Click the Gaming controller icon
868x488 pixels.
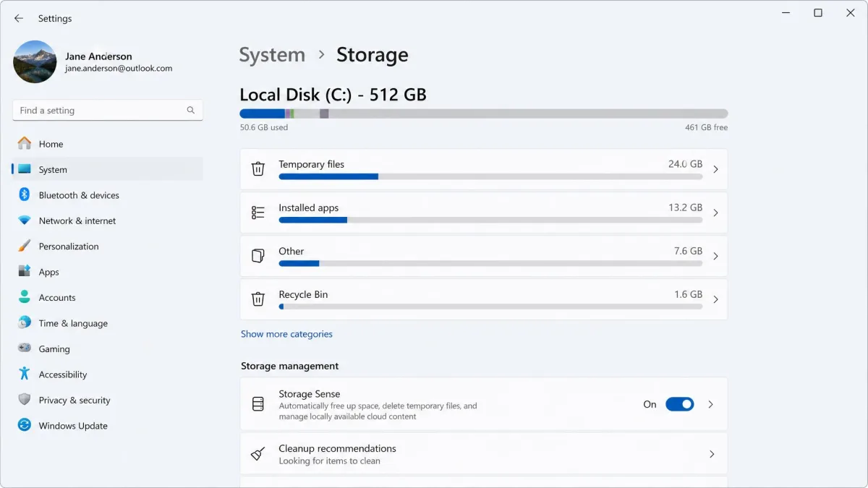click(x=25, y=348)
